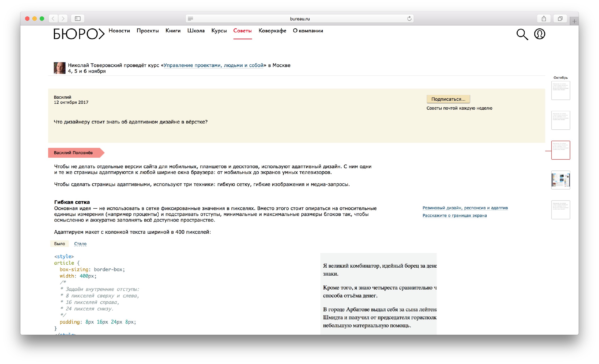Screen dimensions: 599x364
Task: Open the Курсы menu item
Action: coord(219,31)
